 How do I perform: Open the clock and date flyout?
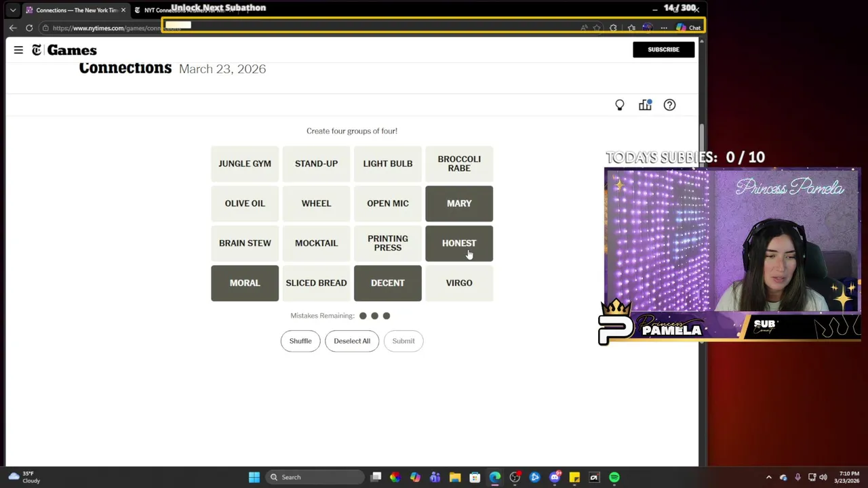(848, 477)
